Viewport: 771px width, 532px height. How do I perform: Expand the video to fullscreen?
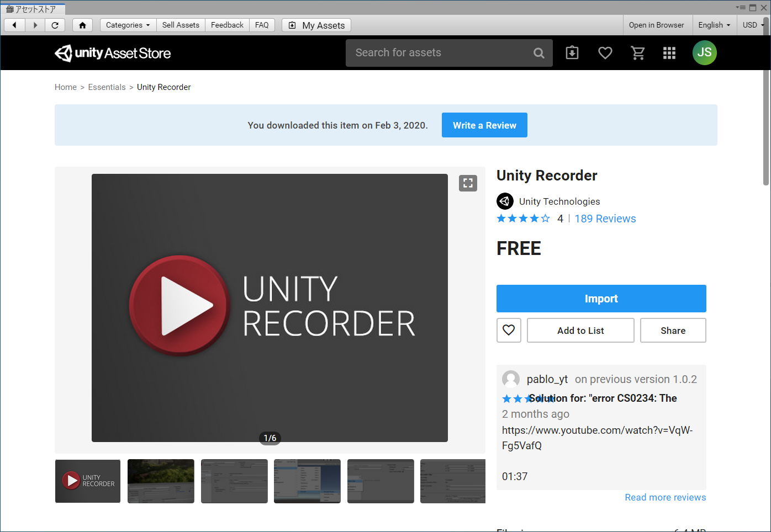point(468,183)
